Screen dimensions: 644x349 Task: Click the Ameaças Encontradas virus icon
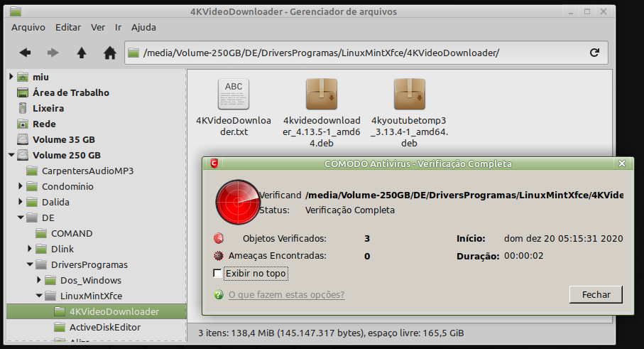(x=219, y=256)
